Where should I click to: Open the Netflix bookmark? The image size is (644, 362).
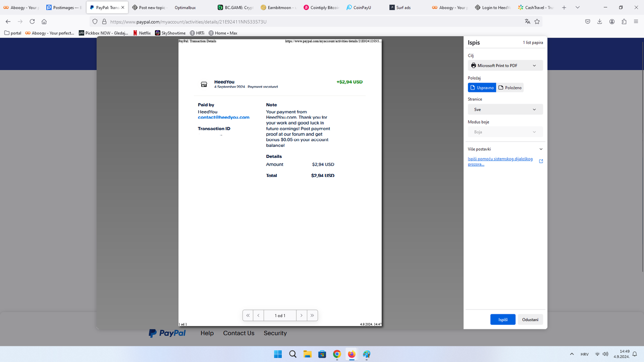(x=141, y=33)
